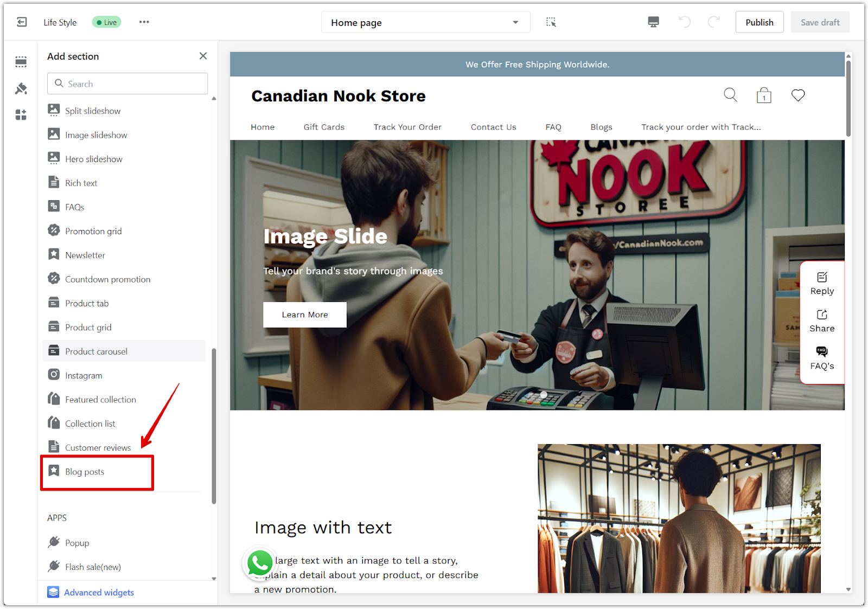Select the Hero slideshow section
The width and height of the screenshot is (868, 609).
tap(124, 159)
